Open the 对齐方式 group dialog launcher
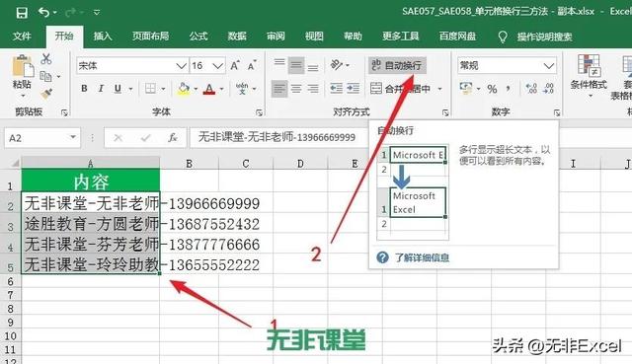 tap(445, 113)
